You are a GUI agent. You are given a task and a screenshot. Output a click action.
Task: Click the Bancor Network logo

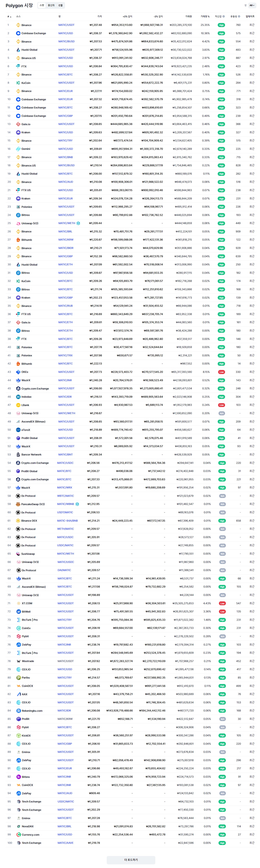coord(18,454)
